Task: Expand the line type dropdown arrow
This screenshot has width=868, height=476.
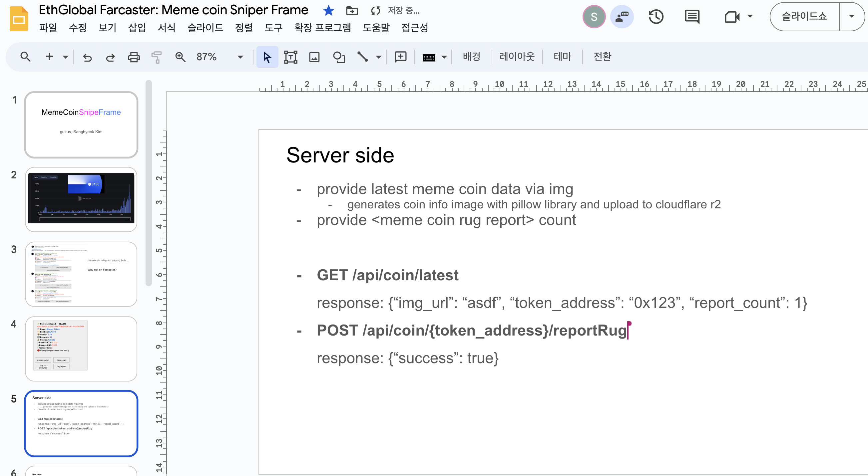Action: point(378,57)
